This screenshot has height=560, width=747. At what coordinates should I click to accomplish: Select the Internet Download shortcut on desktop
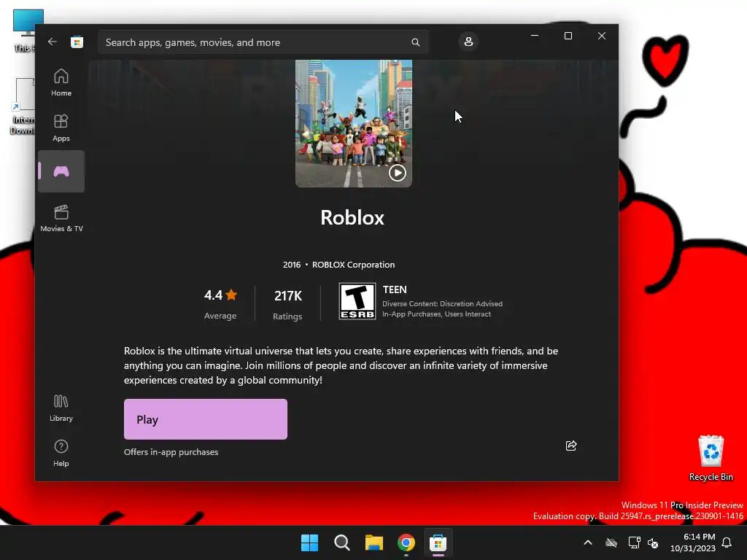tap(23, 106)
